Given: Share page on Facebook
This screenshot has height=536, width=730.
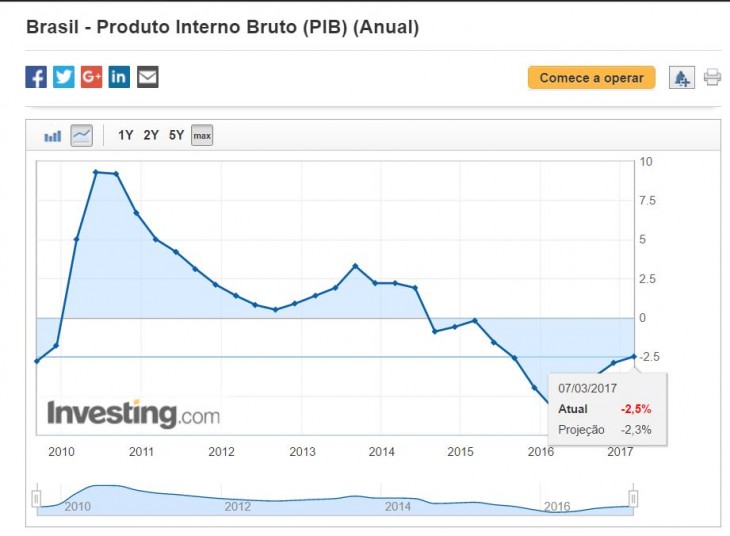Looking at the screenshot, I should [x=36, y=77].
